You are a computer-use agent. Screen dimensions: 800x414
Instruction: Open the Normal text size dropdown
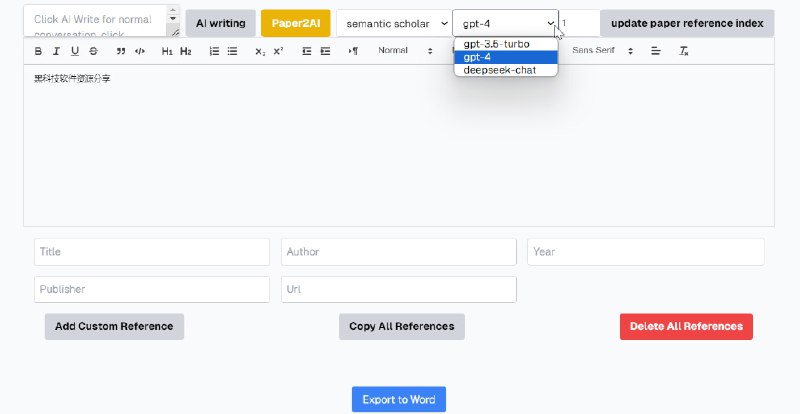pos(405,51)
